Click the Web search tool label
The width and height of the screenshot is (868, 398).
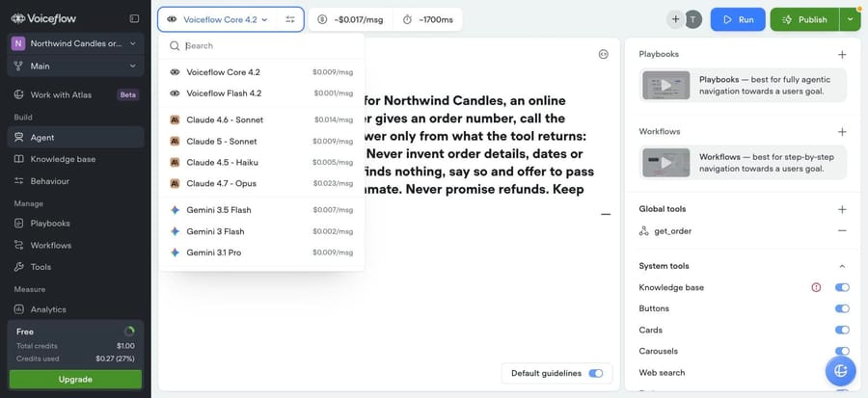tap(662, 373)
